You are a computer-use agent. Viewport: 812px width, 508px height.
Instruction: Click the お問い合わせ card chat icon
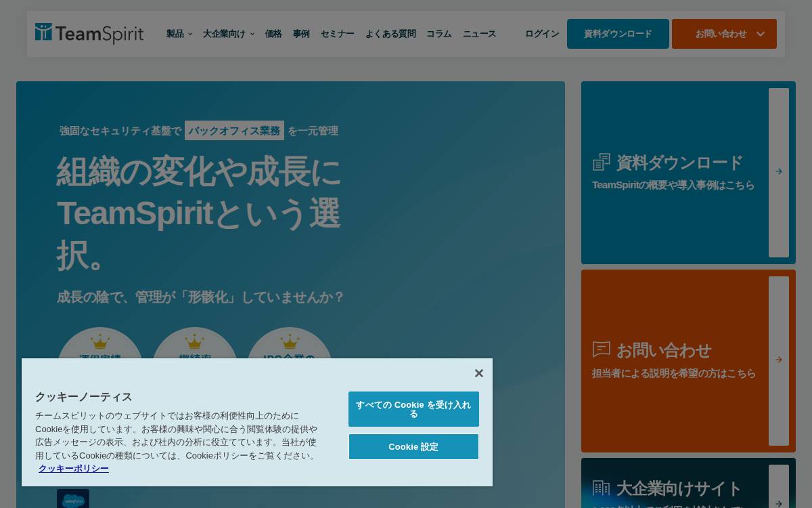[x=602, y=350]
